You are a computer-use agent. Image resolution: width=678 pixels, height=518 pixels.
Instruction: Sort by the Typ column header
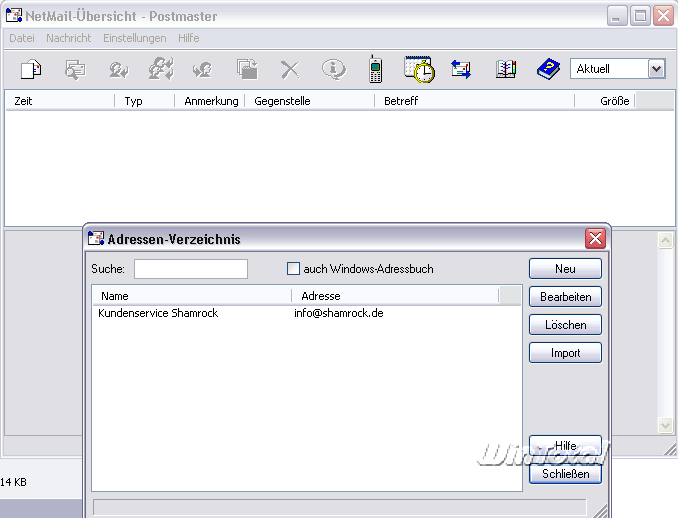click(x=144, y=101)
